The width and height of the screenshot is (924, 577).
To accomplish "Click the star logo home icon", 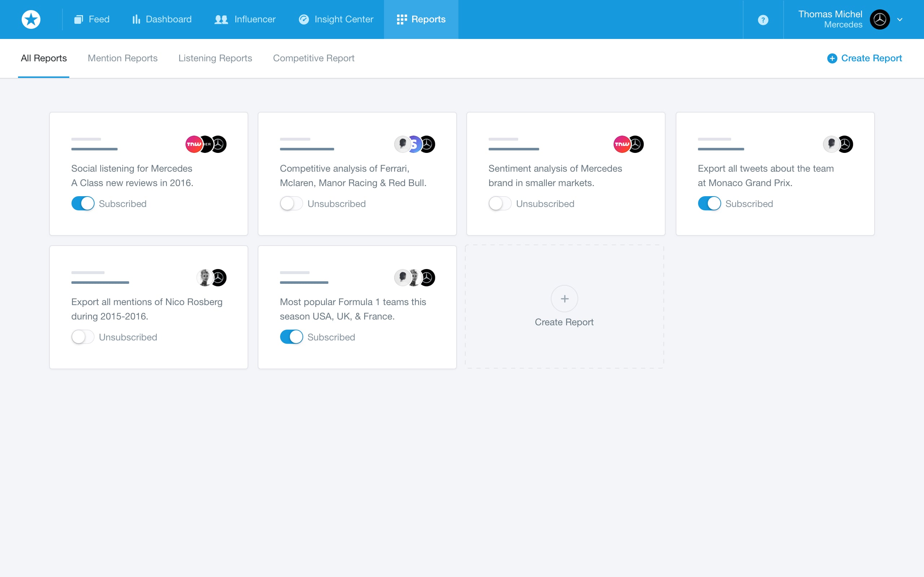I will (x=31, y=19).
